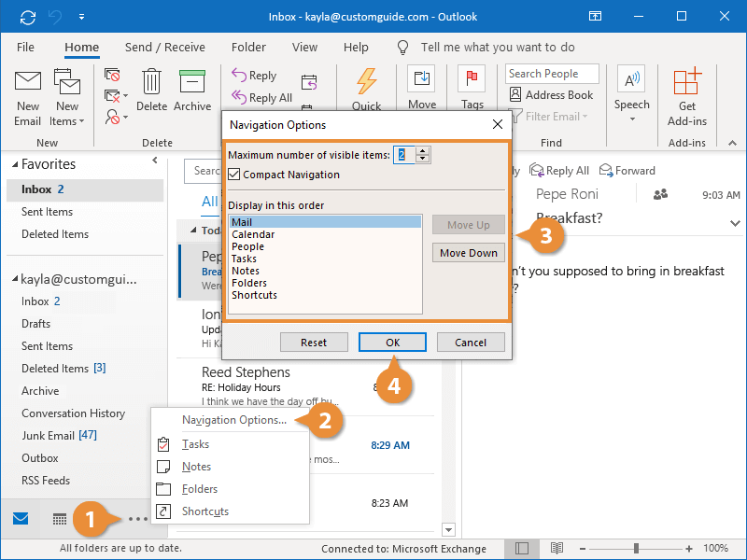Click the New Email envelope icon
The image size is (747, 560).
pos(28,81)
